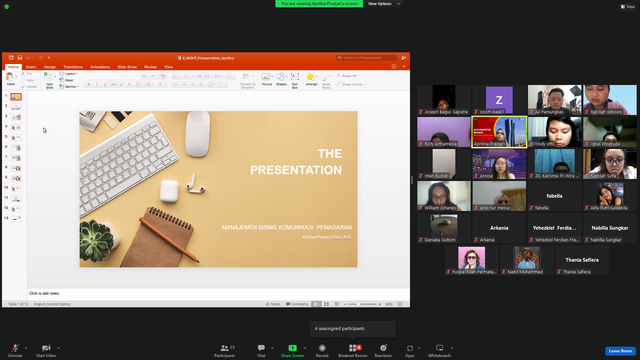Open the View Options dropdown at top

point(384,4)
